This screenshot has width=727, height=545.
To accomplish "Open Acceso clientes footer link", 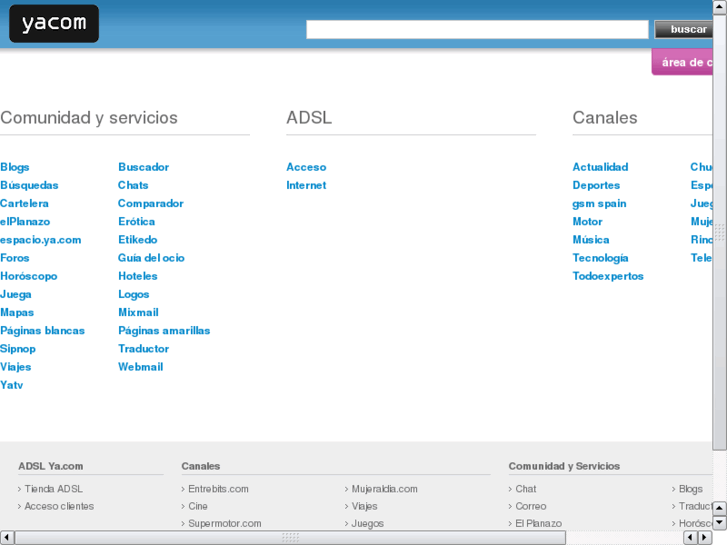I will (59, 506).
